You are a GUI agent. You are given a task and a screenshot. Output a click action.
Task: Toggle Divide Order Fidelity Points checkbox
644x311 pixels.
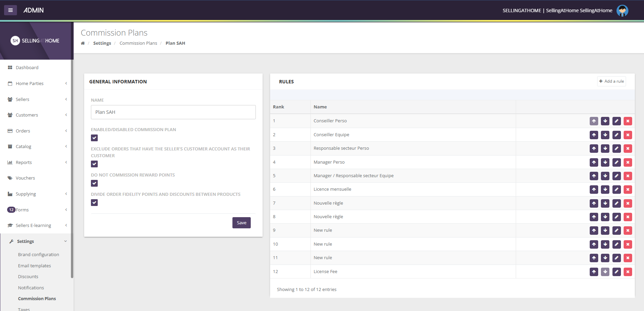coord(94,203)
